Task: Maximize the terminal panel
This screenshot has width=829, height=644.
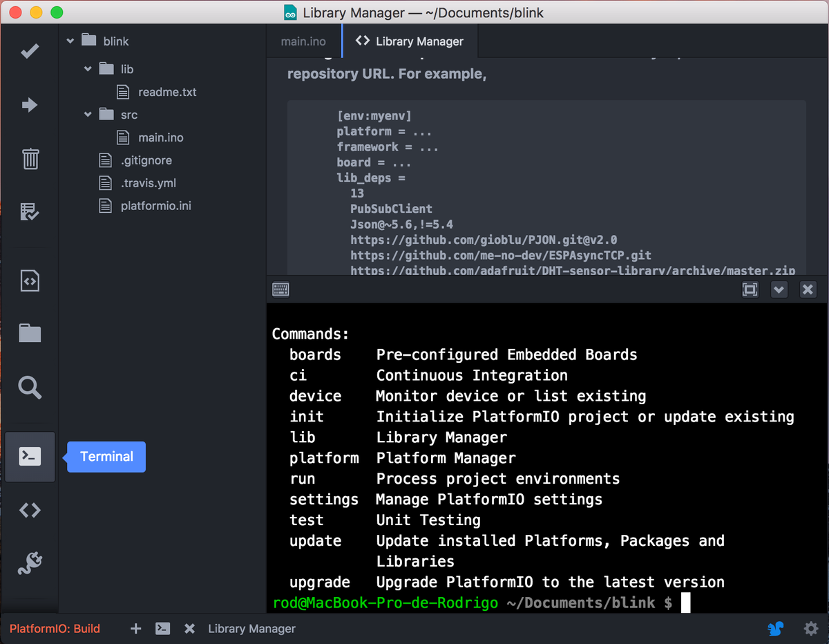Action: tap(750, 290)
